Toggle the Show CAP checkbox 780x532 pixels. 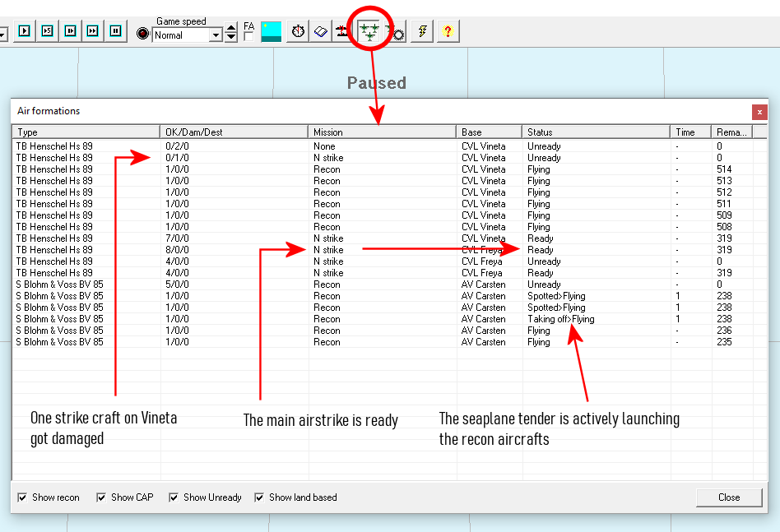(101, 497)
